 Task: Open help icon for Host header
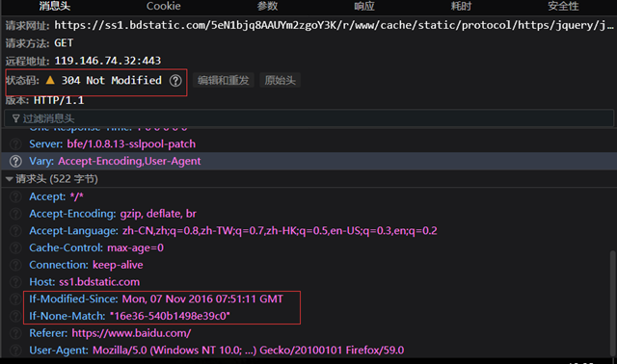pyautogui.click(x=15, y=282)
